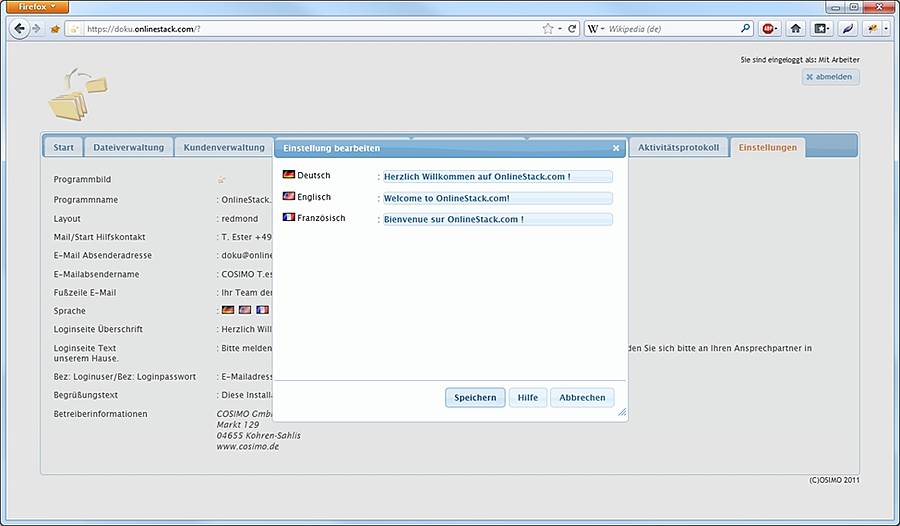Click the Begrüßungstext label
900x526 pixels.
(x=86, y=395)
